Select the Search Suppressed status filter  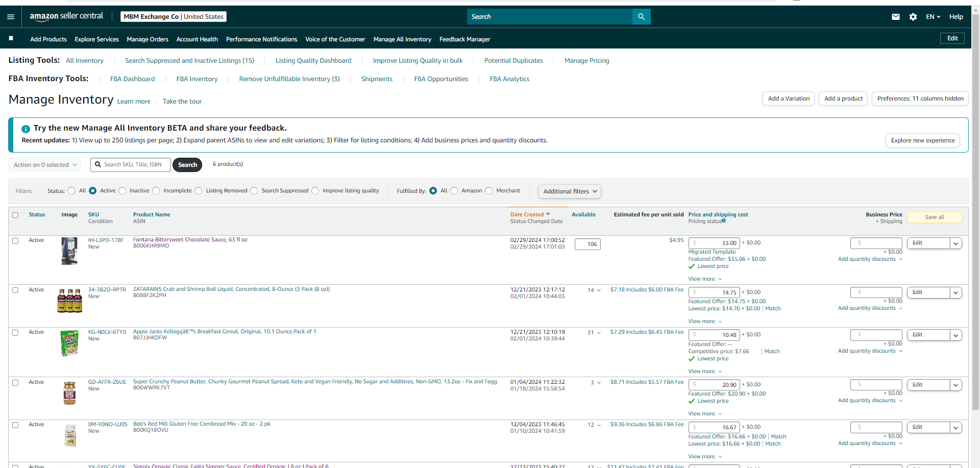click(254, 191)
